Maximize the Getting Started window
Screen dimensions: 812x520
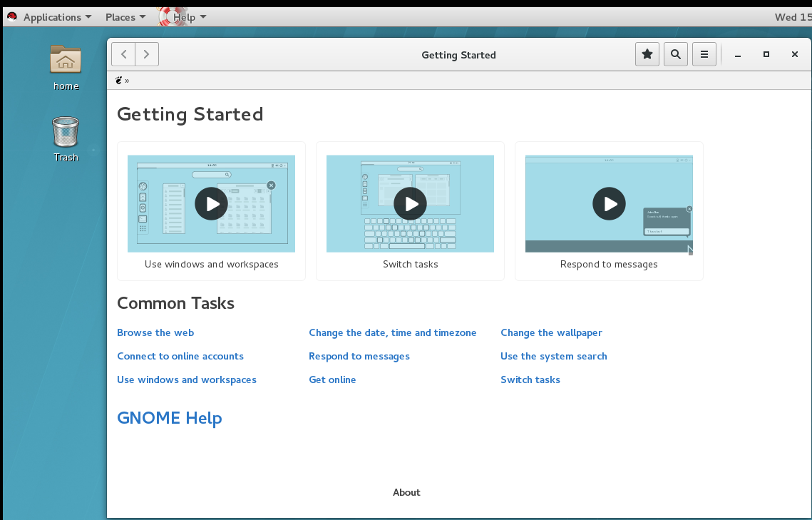click(x=766, y=54)
